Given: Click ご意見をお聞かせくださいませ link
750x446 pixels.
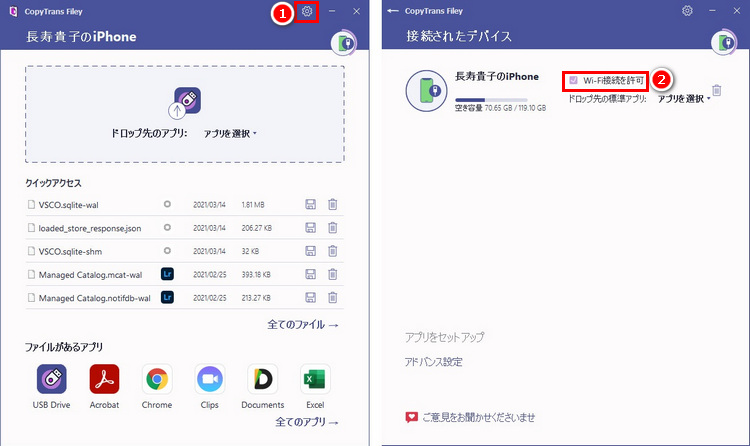Looking at the screenshot, I should click(478, 417).
